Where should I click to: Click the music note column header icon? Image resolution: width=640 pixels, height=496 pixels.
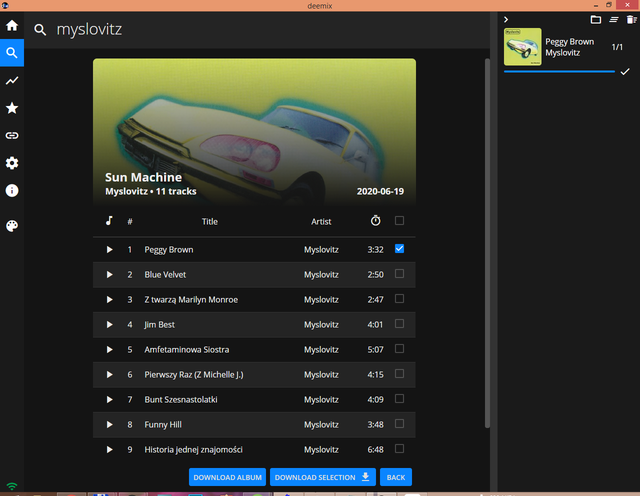(109, 221)
